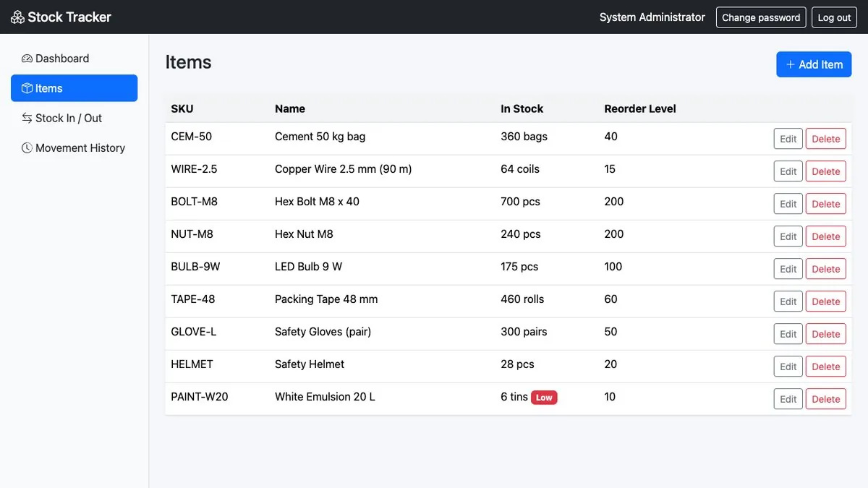Edit the Cement 50 kg bag item
The height and width of the screenshot is (488, 868).
[788, 139]
